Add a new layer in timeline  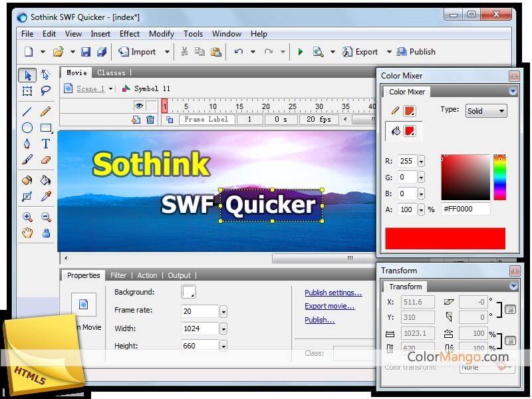click(x=136, y=120)
